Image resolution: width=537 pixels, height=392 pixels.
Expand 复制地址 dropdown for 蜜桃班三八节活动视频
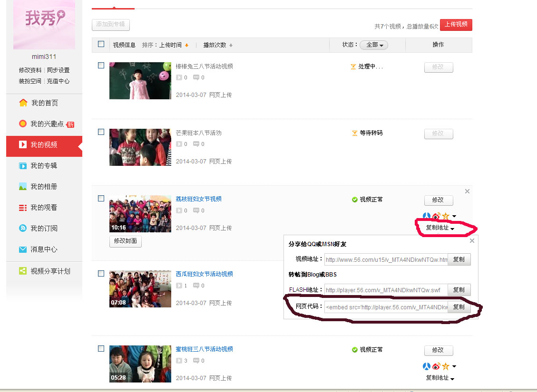click(440, 378)
